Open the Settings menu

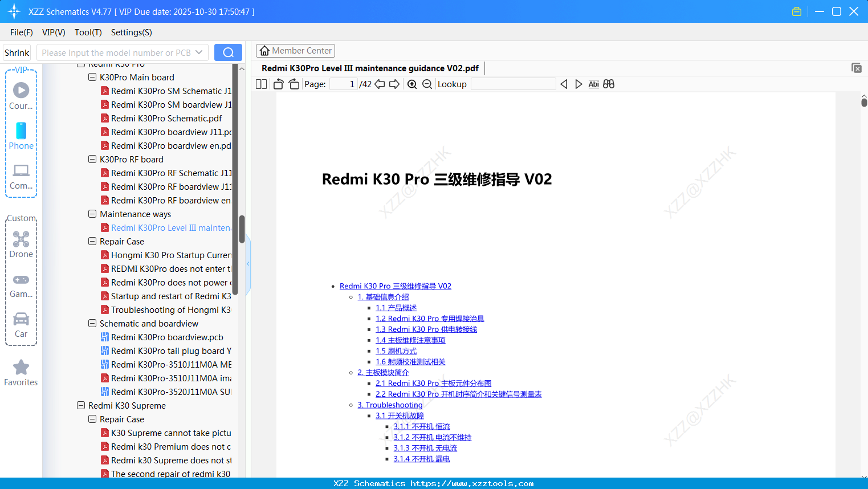(x=131, y=32)
